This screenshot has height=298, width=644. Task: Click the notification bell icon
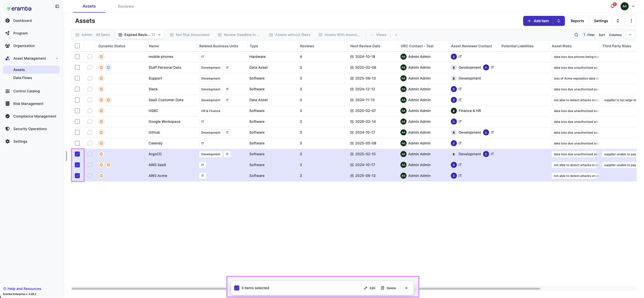612,6
